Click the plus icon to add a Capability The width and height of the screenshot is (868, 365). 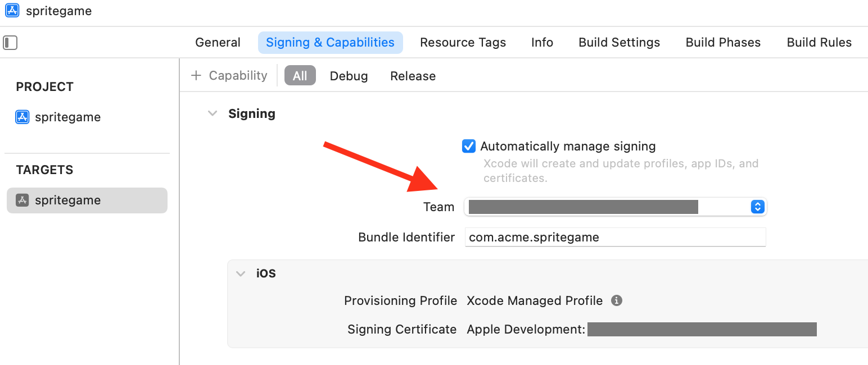pos(195,75)
